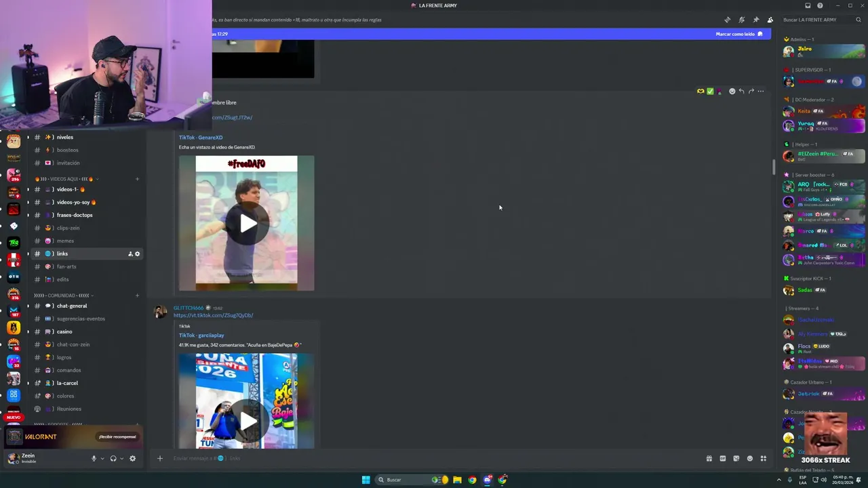This screenshot has width=868, height=488.
Task: Forward the hovered message
Action: pos(751,91)
